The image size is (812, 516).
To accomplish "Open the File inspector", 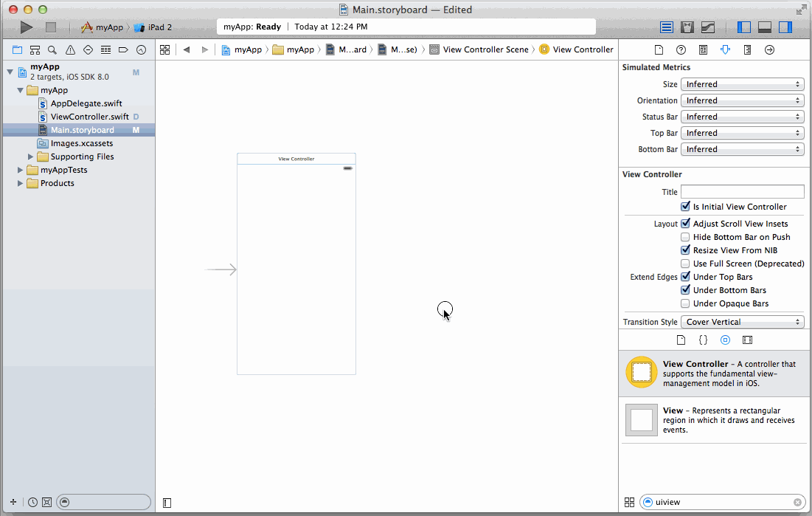I will click(x=659, y=49).
